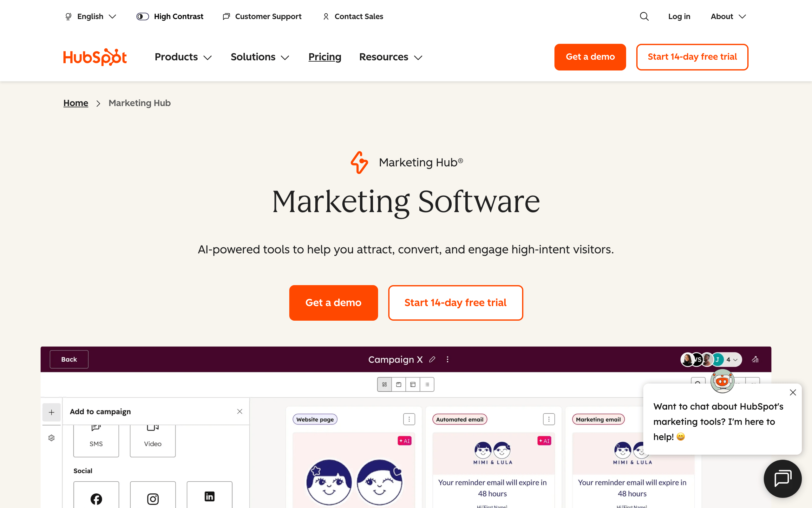
Task: Select the LinkedIn social tile
Action: click(209, 495)
